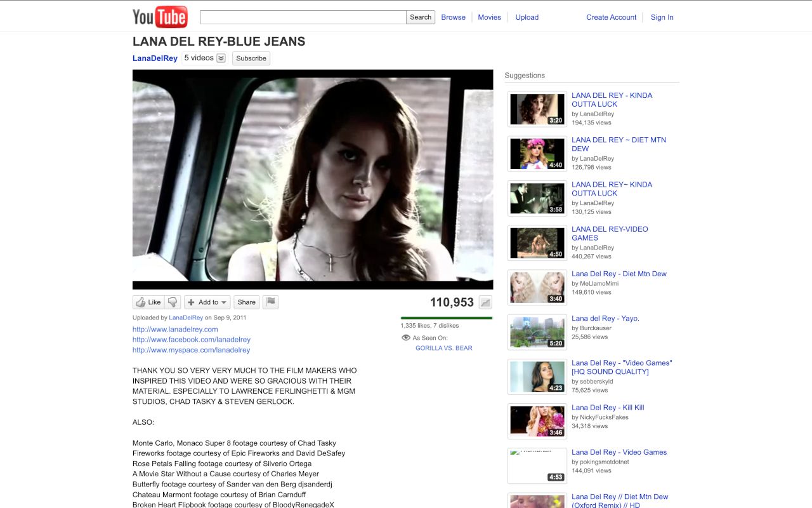The width and height of the screenshot is (812, 508).
Task: Click the '1,335 likes, 7 dislikes' text
Action: [429, 326]
